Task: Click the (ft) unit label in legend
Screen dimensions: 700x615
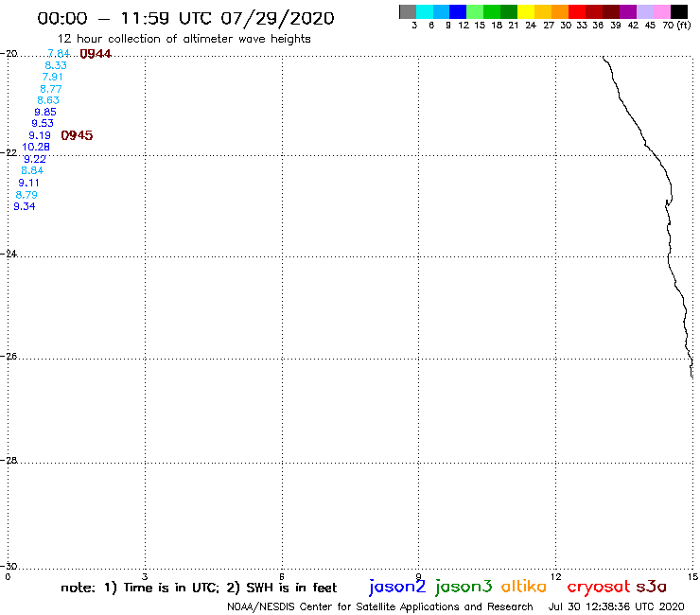Action: [x=684, y=25]
